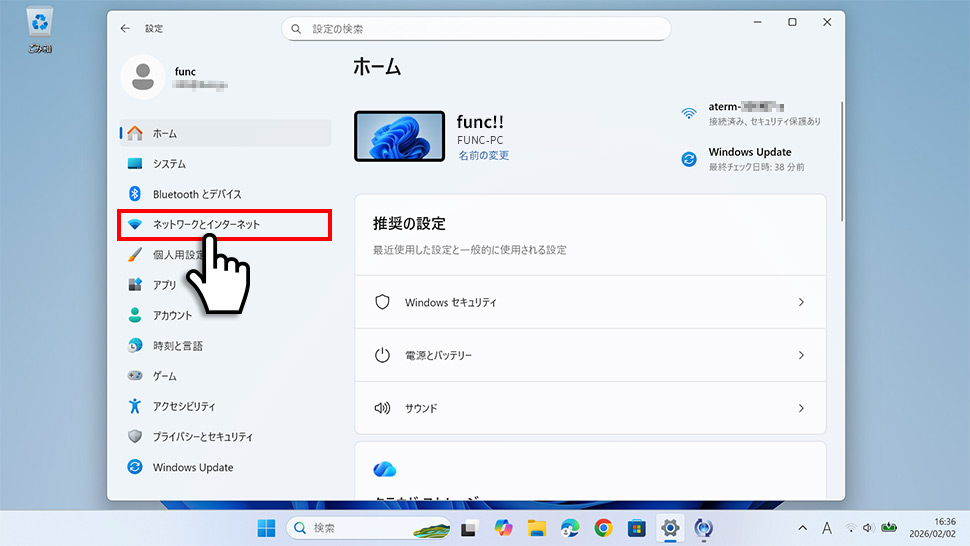Image resolution: width=970 pixels, height=546 pixels.
Task: Click the settings page vertical scrollbar
Action: coord(841,161)
